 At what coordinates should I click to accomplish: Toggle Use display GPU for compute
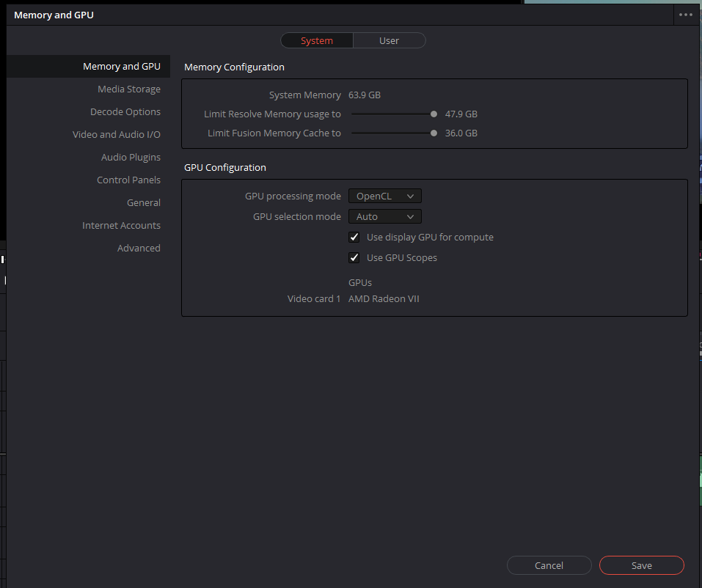point(354,237)
